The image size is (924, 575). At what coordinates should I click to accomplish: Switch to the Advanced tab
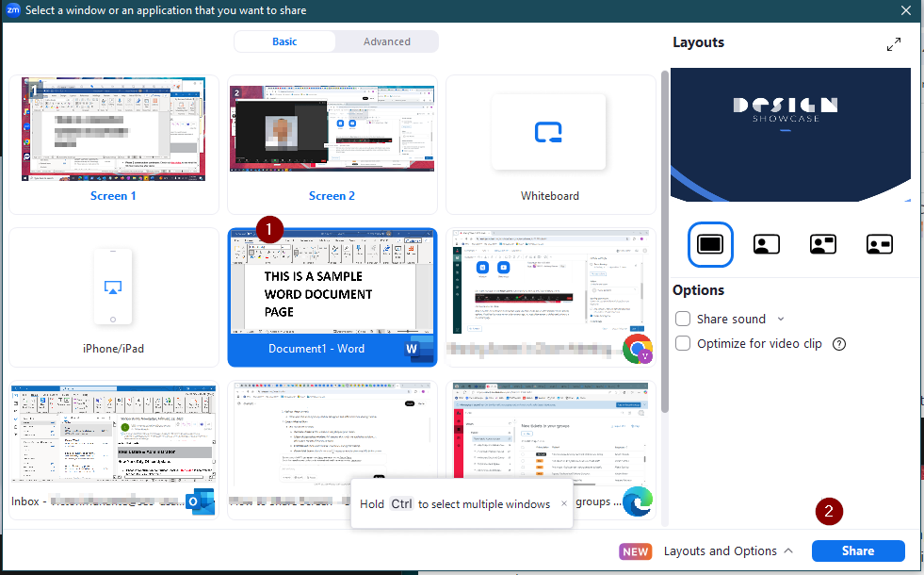point(387,41)
